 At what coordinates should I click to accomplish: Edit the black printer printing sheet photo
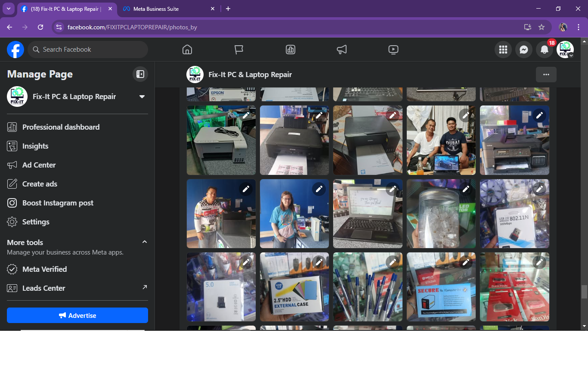tap(319, 115)
